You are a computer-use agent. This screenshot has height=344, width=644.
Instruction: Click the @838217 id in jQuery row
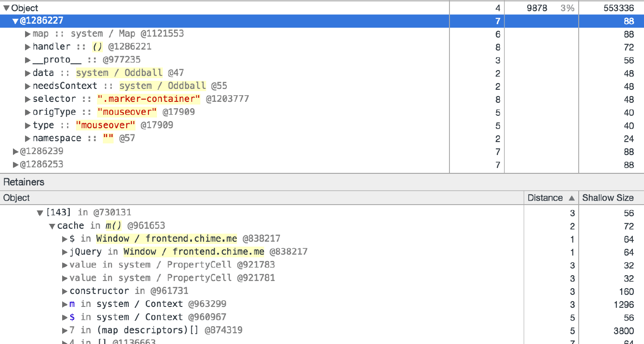288,252
